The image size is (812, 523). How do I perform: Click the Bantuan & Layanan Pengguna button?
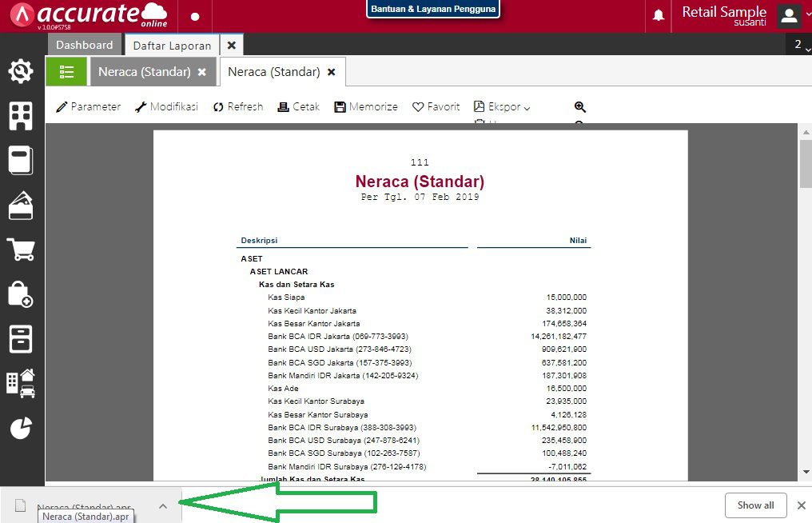point(432,8)
